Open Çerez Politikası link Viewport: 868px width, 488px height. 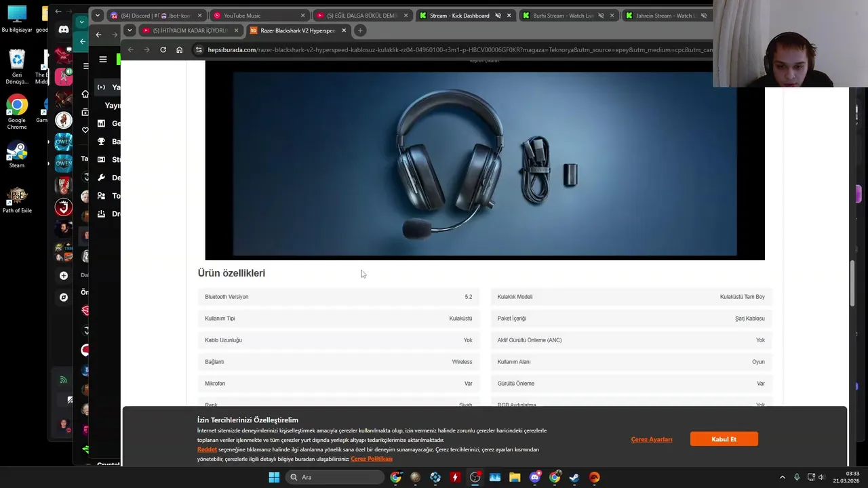pyautogui.click(x=372, y=459)
